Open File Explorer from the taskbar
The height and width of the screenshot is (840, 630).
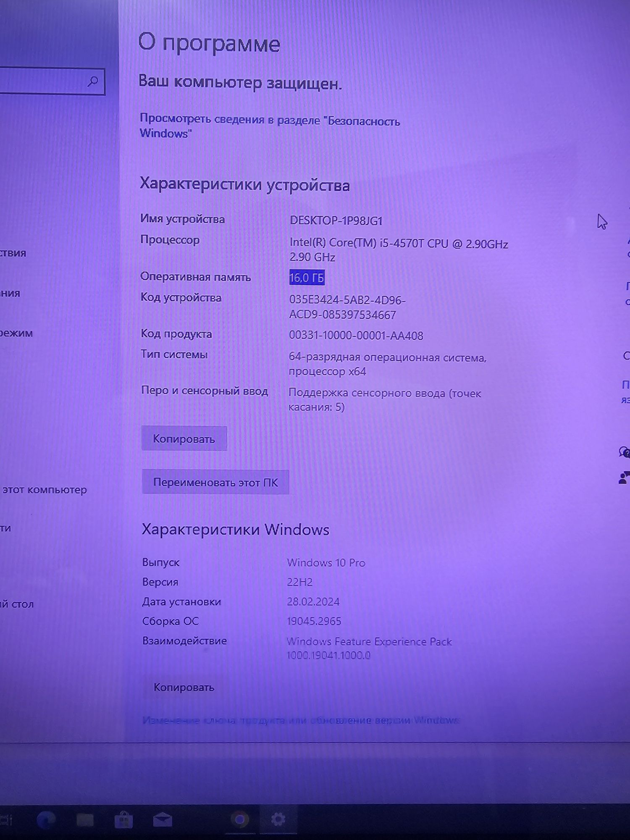[x=85, y=820]
